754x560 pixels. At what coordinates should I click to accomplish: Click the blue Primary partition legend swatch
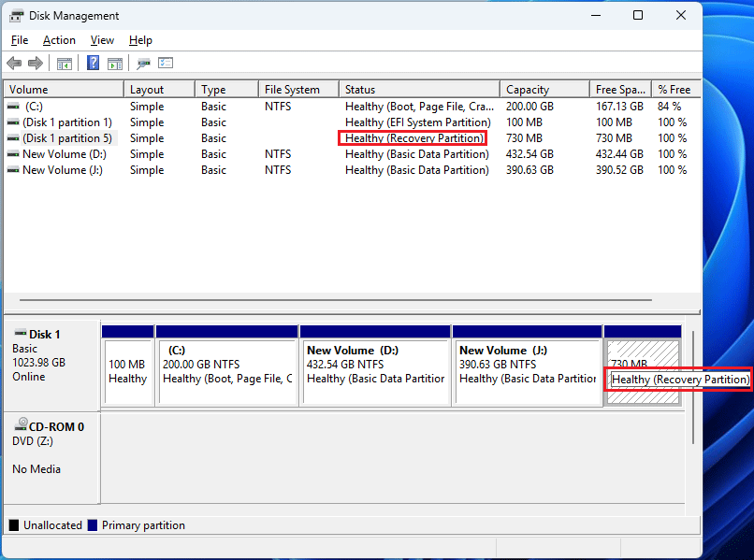(93, 524)
